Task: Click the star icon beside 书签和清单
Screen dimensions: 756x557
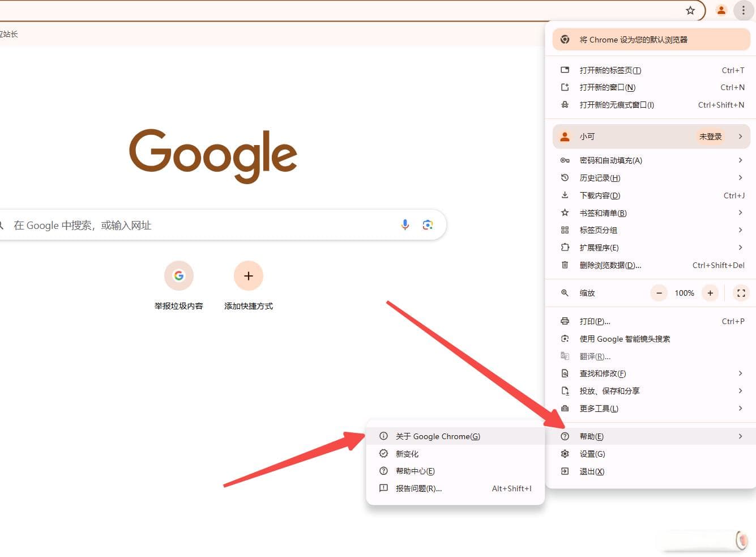Action: 565,212
